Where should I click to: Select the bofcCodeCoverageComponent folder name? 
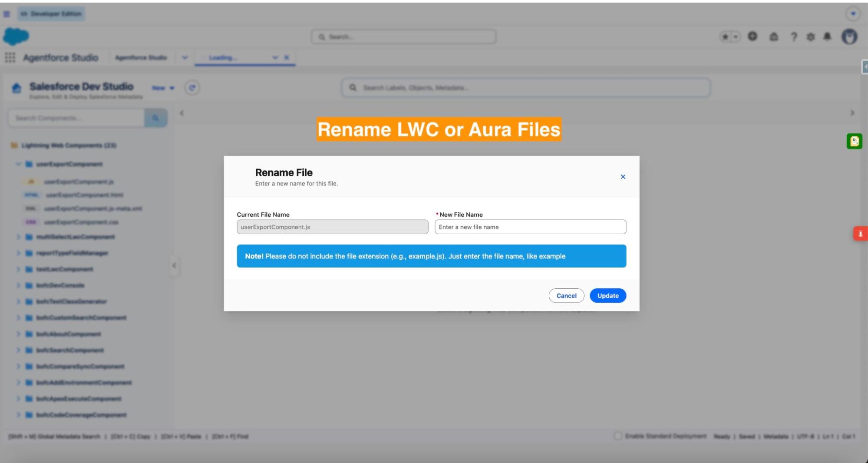pyautogui.click(x=81, y=415)
